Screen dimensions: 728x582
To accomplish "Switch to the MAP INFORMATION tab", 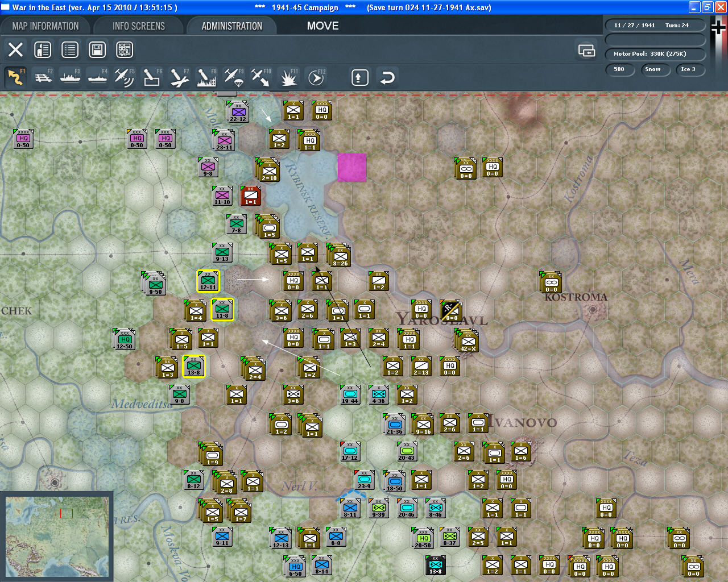I will tap(45, 26).
